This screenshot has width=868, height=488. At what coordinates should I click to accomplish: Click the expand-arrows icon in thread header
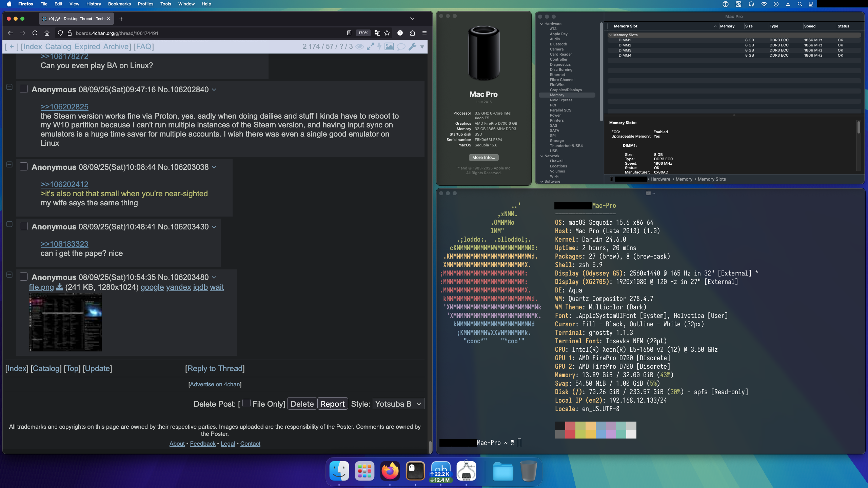[x=371, y=47]
